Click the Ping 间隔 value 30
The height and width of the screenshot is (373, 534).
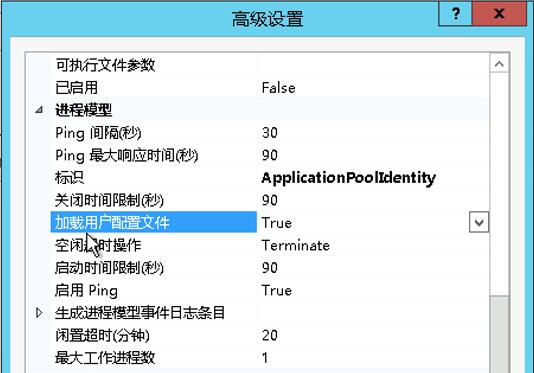(x=270, y=133)
